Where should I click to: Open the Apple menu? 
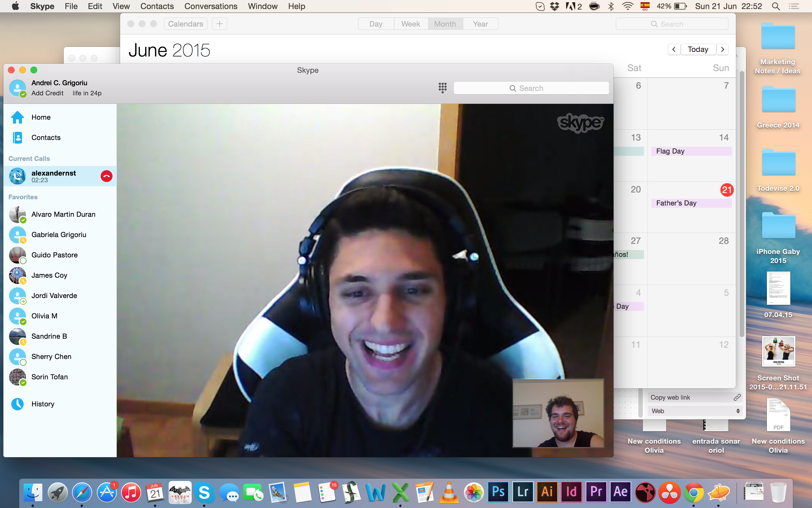(16, 6)
